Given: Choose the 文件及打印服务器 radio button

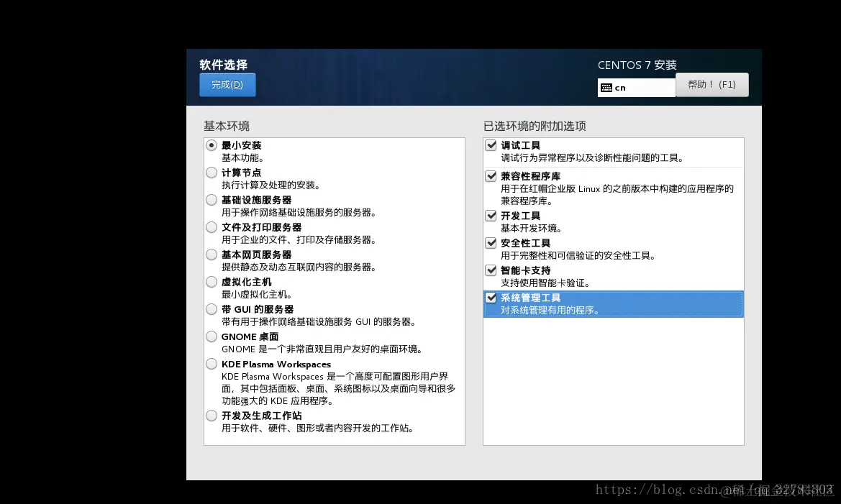Looking at the screenshot, I should coord(212,227).
